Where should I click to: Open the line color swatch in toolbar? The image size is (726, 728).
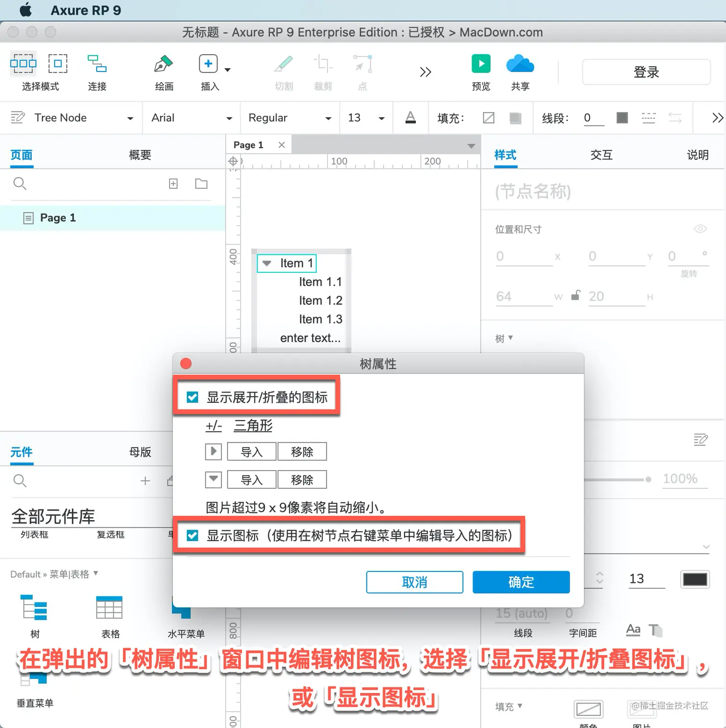tap(622, 118)
